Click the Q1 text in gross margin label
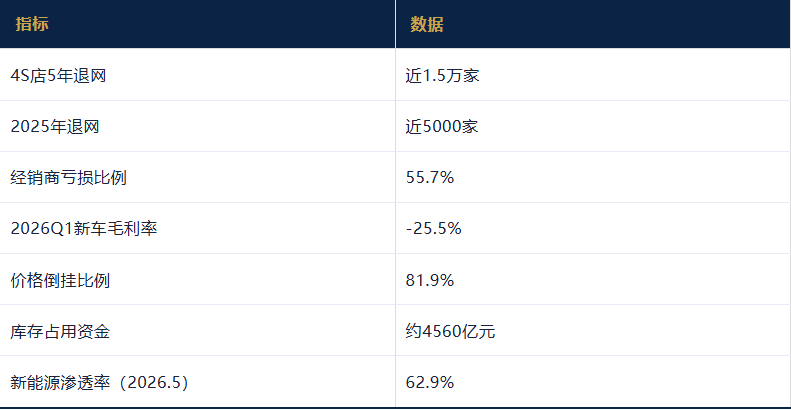791x410 pixels. 63,228
